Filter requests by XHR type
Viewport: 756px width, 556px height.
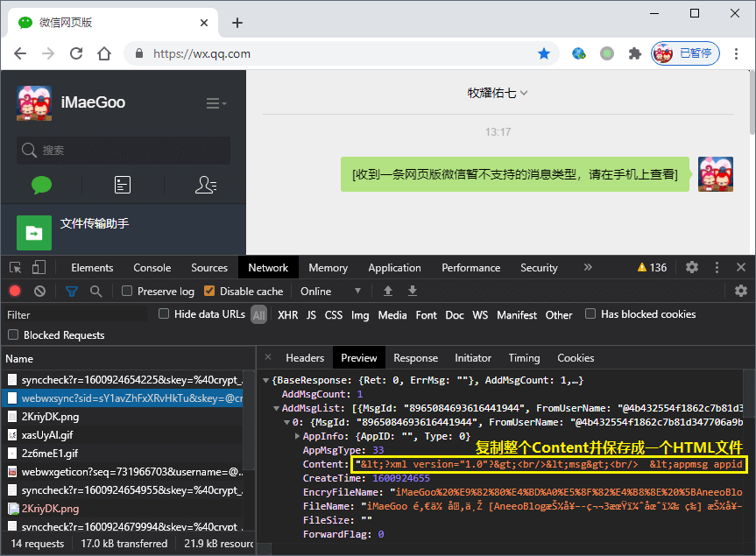click(287, 315)
